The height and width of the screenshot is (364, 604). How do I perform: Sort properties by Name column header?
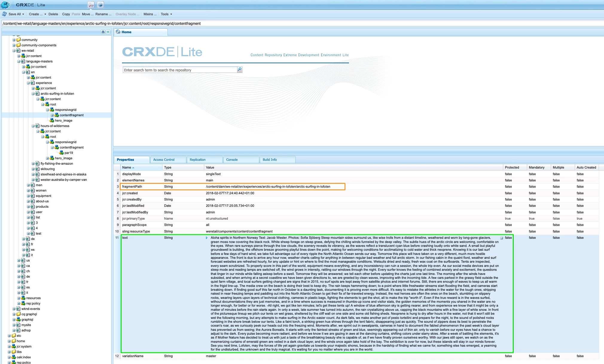pos(126,167)
